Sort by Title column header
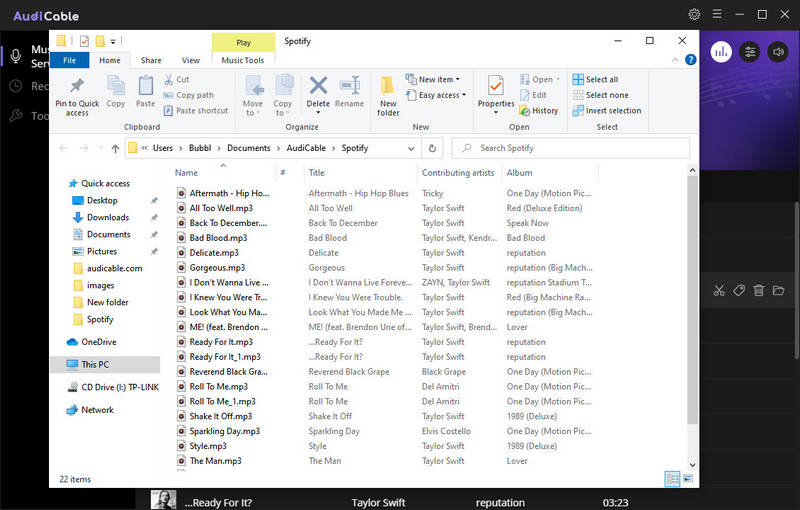800x510 pixels. point(316,173)
